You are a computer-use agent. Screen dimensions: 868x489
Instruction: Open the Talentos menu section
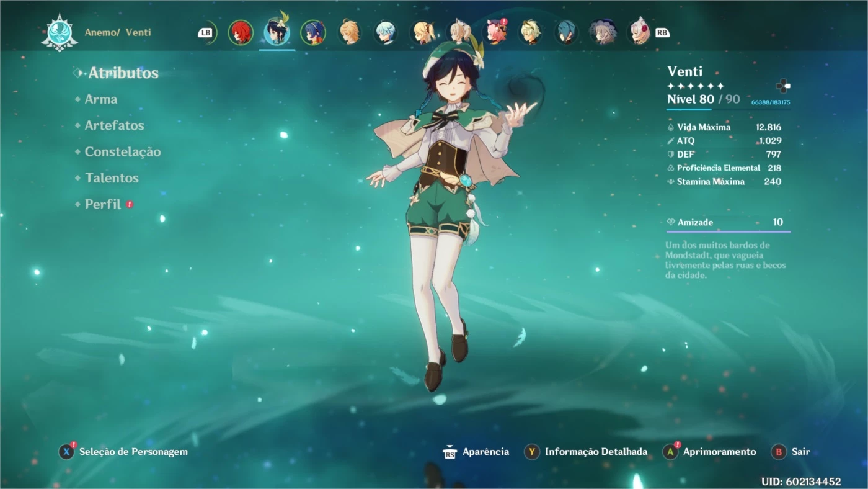click(112, 178)
